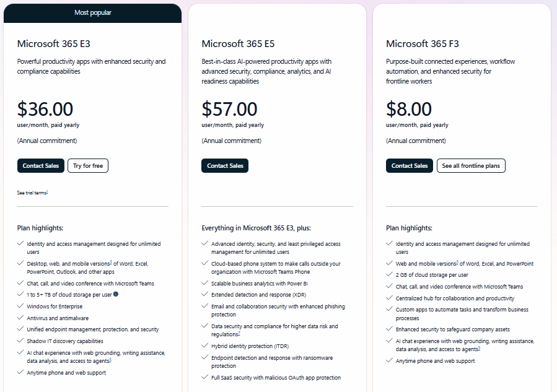Click footnote link after regulations in E5 plan
The height and width of the screenshot is (392, 557).
click(x=239, y=333)
